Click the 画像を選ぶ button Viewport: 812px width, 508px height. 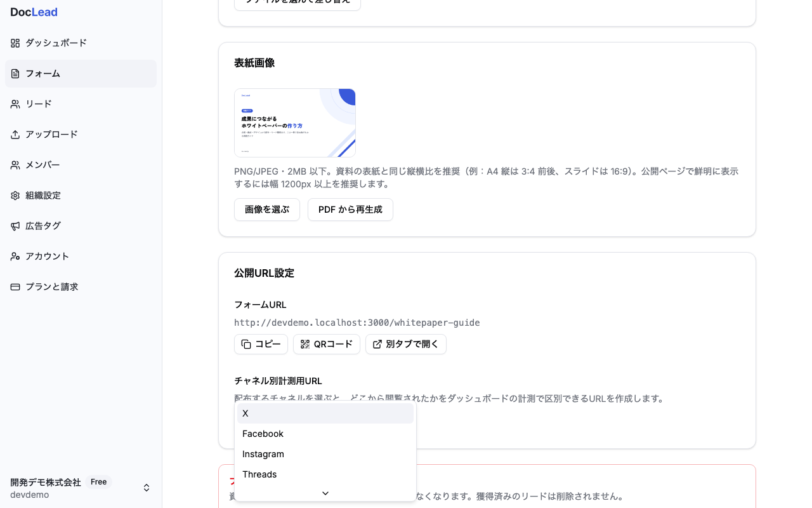point(267,210)
